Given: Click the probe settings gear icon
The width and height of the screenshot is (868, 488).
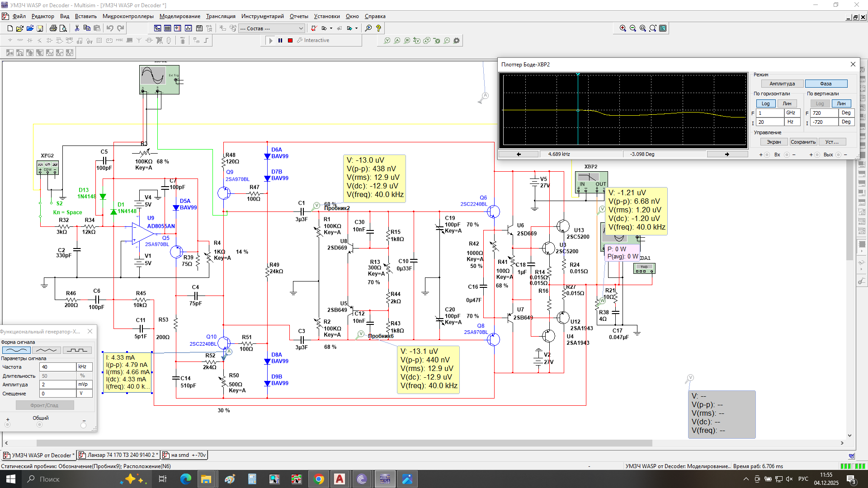Looking at the screenshot, I should click(457, 41).
